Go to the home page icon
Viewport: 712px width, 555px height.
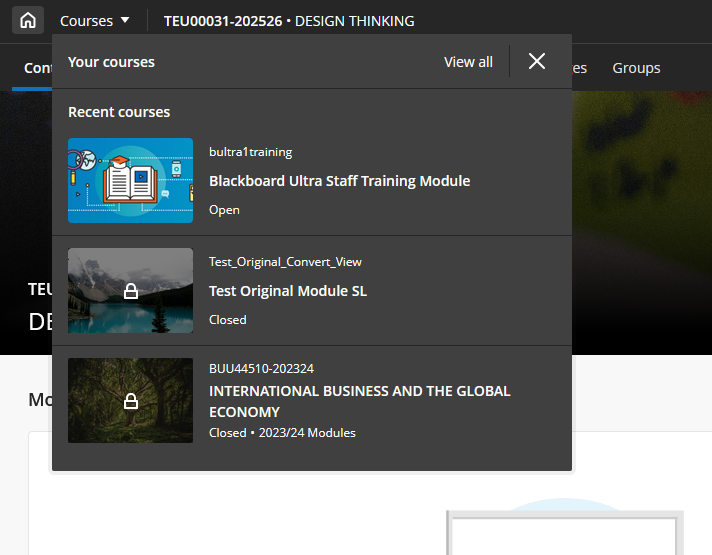28,20
